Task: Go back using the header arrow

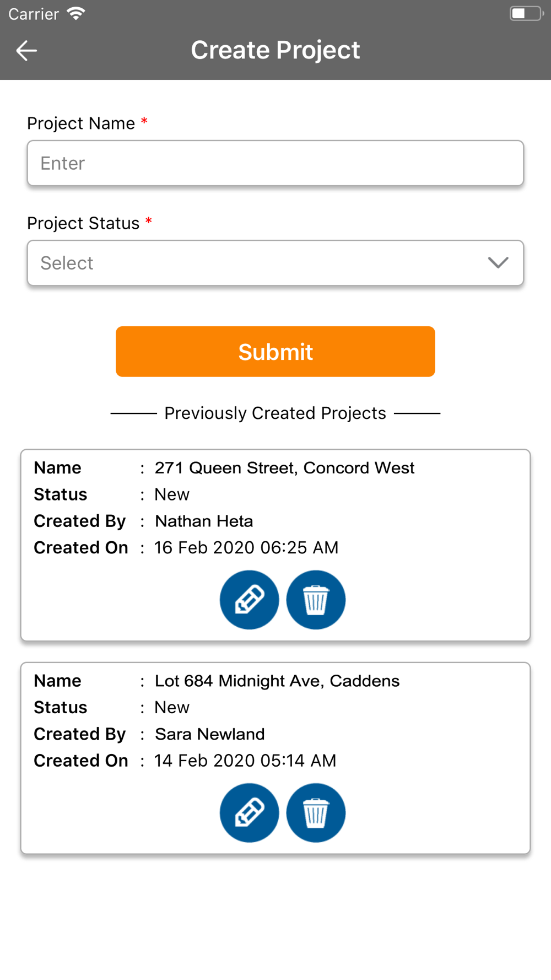Action: coord(26,51)
